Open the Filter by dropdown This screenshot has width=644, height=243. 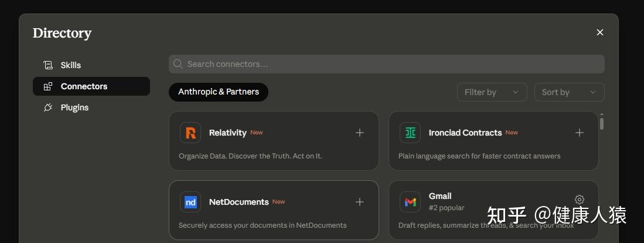[x=492, y=92]
